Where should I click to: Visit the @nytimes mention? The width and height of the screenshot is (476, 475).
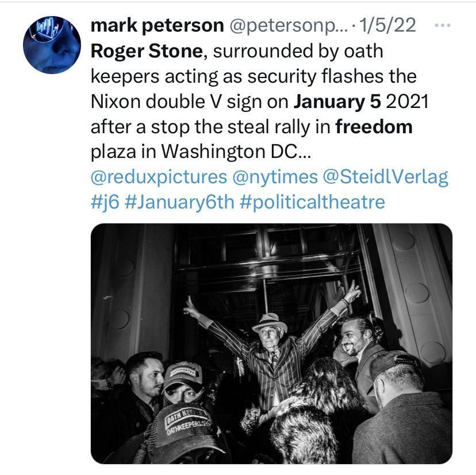tap(275, 177)
